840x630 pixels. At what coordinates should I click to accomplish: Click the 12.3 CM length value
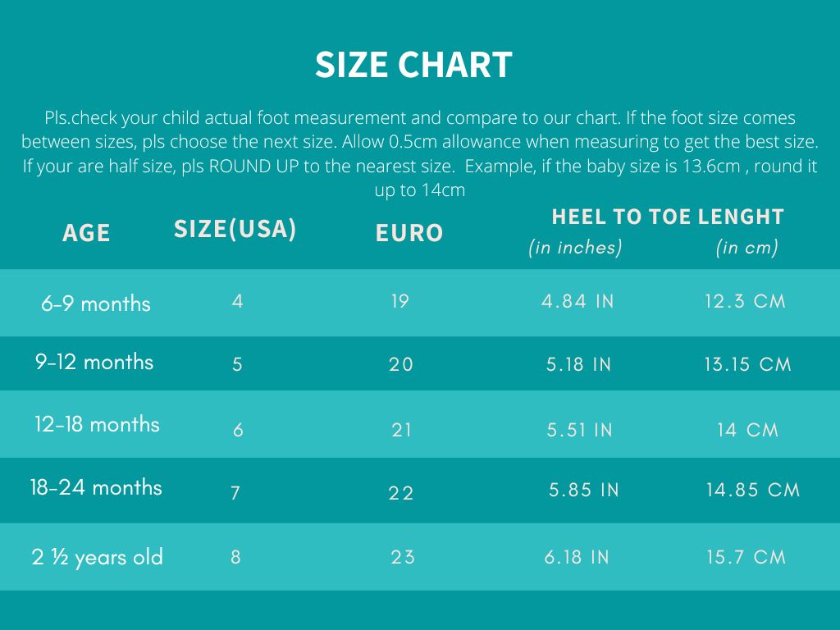[745, 301]
